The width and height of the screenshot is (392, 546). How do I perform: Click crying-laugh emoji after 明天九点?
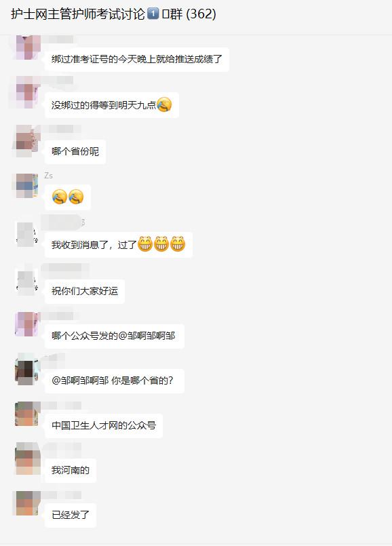click(164, 104)
